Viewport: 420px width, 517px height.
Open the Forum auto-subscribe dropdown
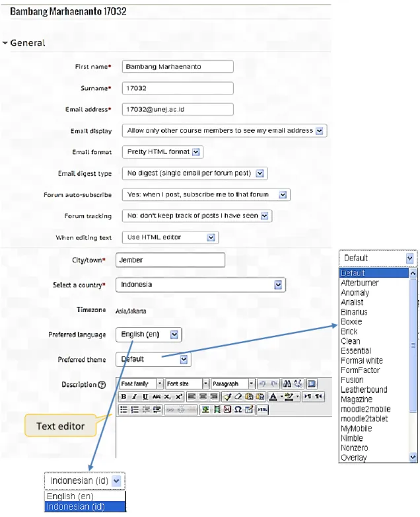(206, 194)
